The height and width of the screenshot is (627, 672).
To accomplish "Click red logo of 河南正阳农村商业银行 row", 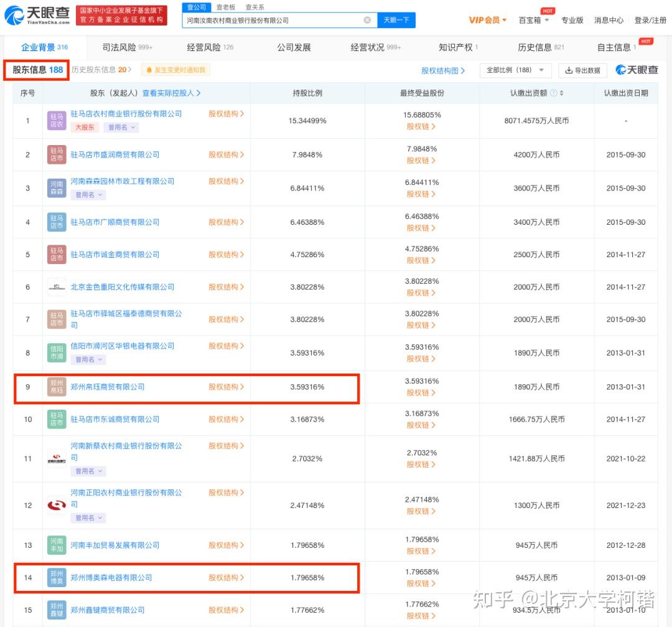I will [57, 505].
